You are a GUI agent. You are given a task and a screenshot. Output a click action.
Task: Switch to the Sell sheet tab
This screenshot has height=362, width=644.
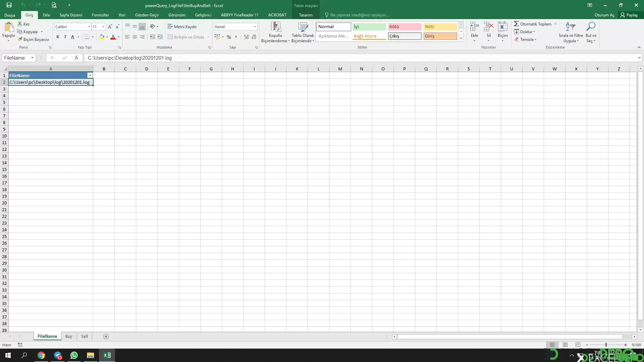(85, 337)
